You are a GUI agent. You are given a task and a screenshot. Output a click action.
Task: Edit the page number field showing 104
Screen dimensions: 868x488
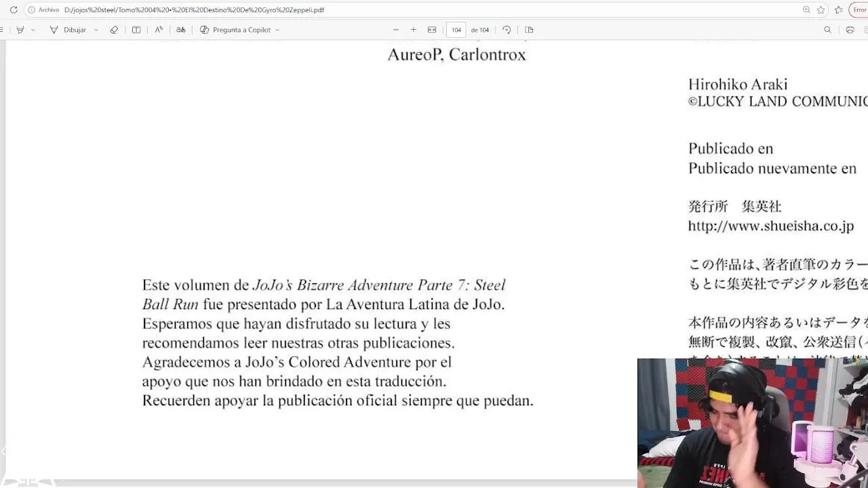[x=456, y=30]
